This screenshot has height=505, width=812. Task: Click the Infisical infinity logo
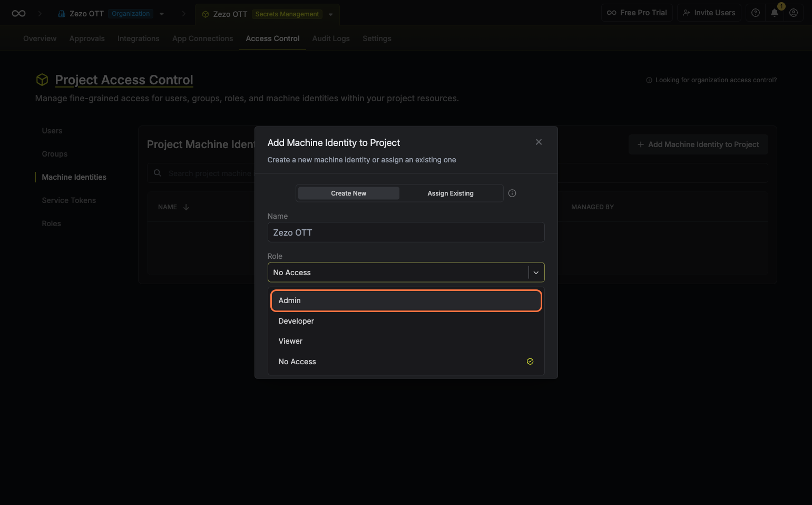coord(18,14)
